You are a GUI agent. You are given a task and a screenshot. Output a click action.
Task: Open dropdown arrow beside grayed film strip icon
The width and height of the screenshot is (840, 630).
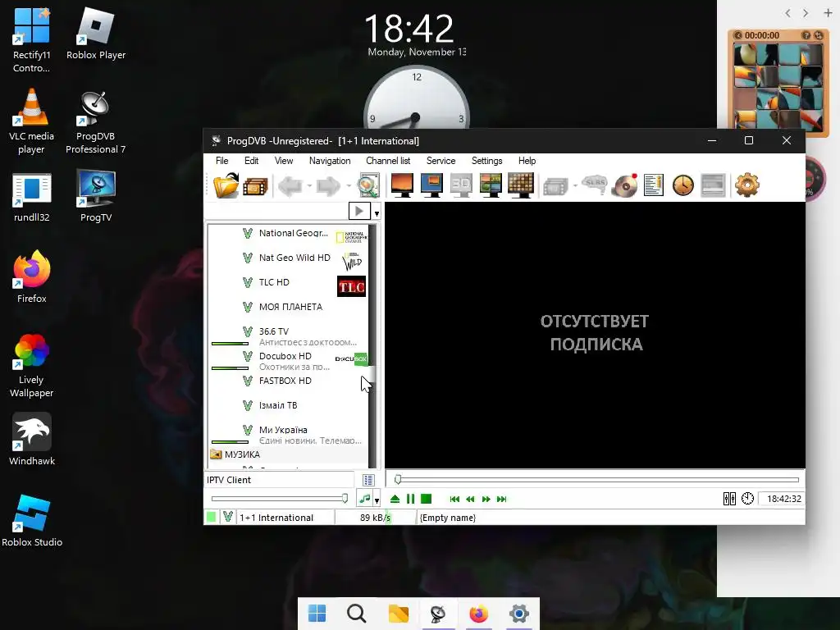click(575, 186)
